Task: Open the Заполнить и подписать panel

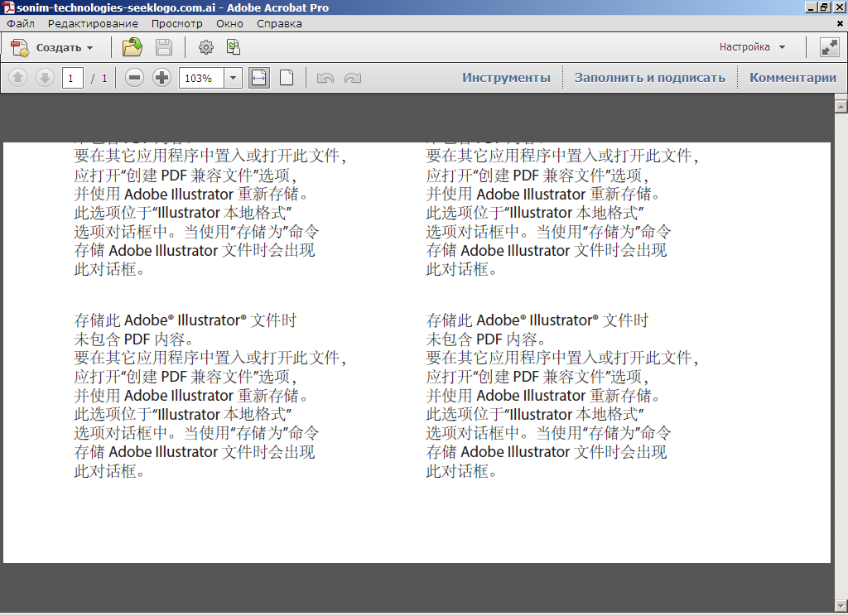Action: click(x=649, y=77)
